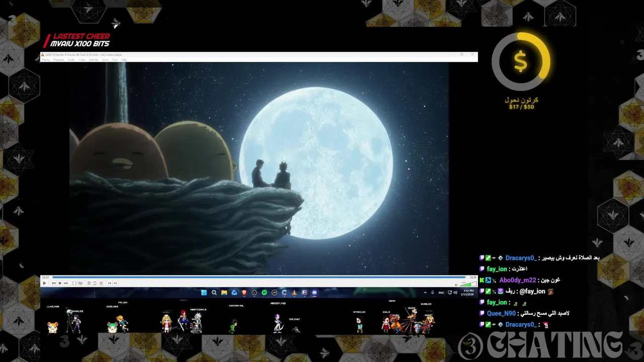Click Quee_N90 username in chat

501,313
